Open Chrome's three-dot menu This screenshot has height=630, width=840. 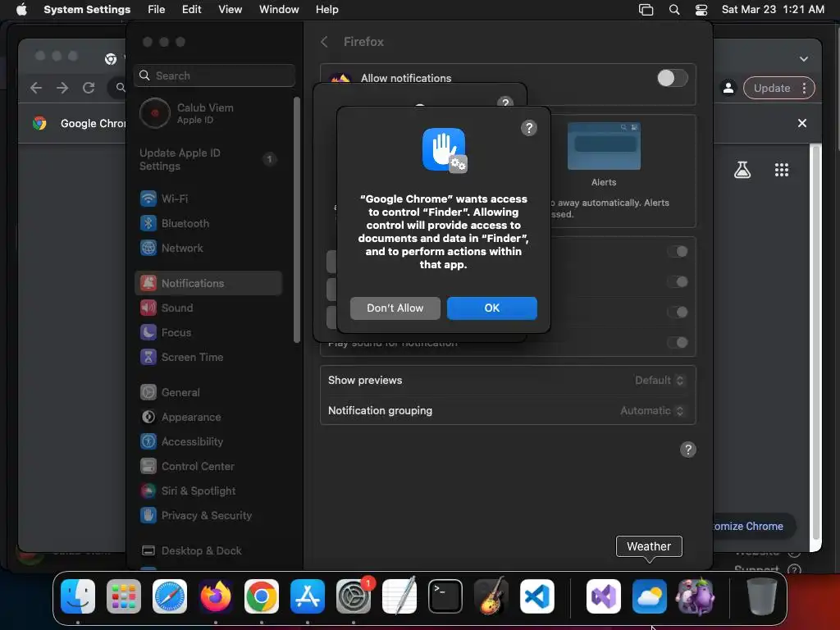click(804, 88)
